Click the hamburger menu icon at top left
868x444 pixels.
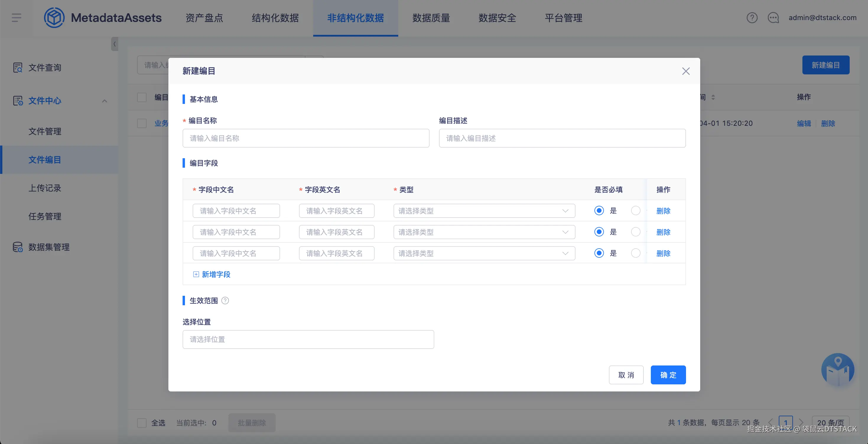[16, 17]
